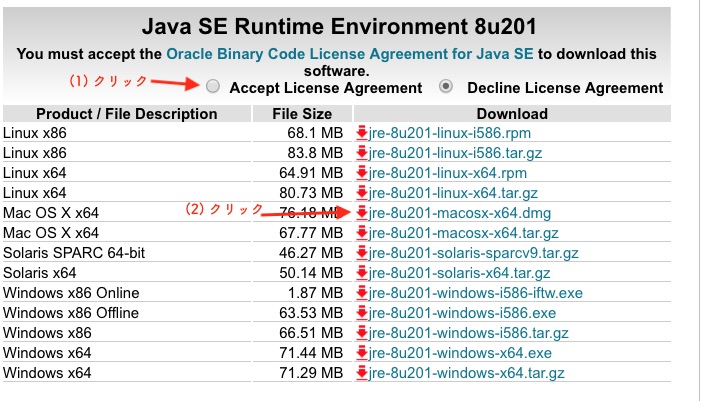The height and width of the screenshot is (401, 722).
Task: Click download arrow icon for jre-8u201-linux-x64.tar.gz
Action: pyautogui.click(x=361, y=193)
